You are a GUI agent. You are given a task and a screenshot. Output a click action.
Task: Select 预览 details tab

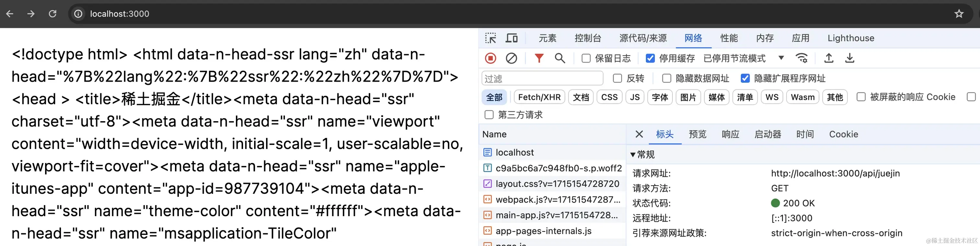tap(697, 134)
